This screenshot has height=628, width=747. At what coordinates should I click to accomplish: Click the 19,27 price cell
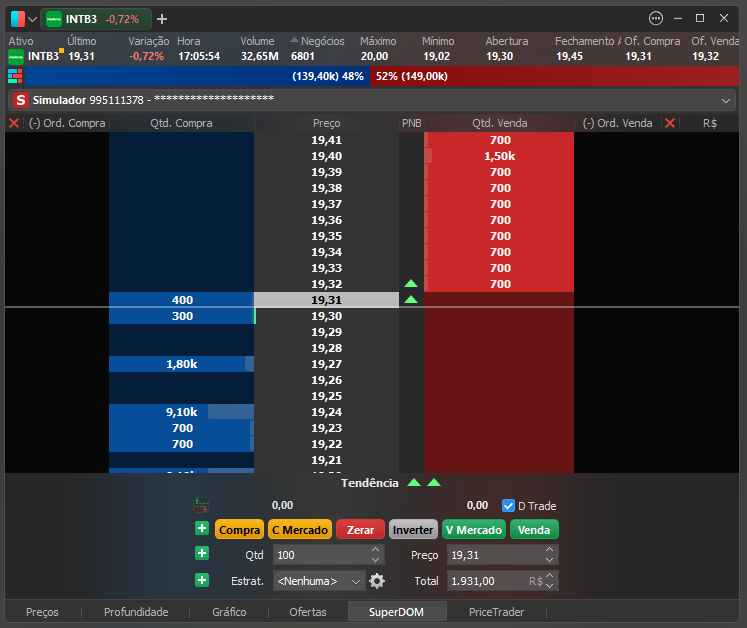coord(326,364)
